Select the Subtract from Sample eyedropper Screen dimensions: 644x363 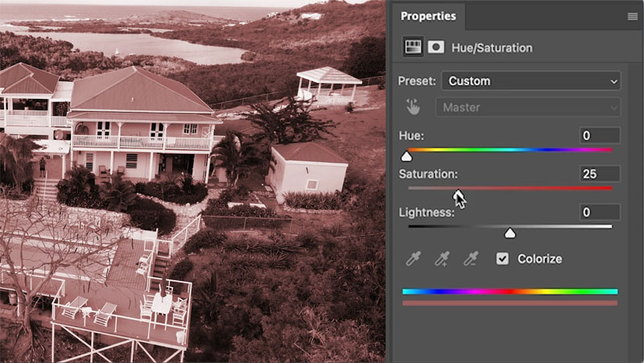point(471,258)
